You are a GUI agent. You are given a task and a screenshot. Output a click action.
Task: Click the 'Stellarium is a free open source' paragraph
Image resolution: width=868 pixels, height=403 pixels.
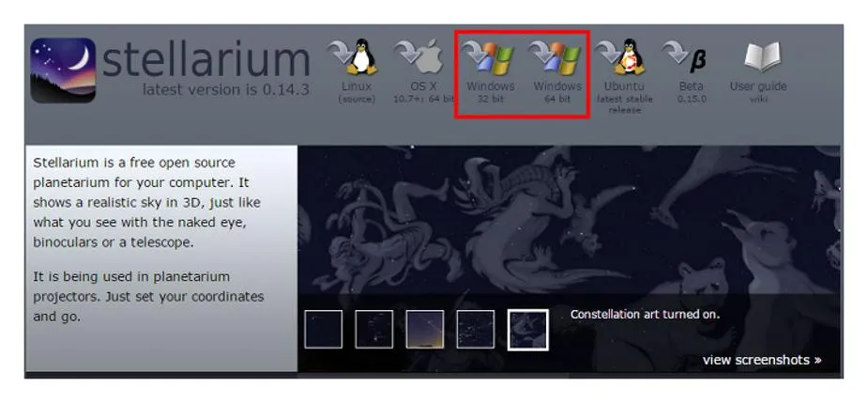pyautogui.click(x=146, y=202)
